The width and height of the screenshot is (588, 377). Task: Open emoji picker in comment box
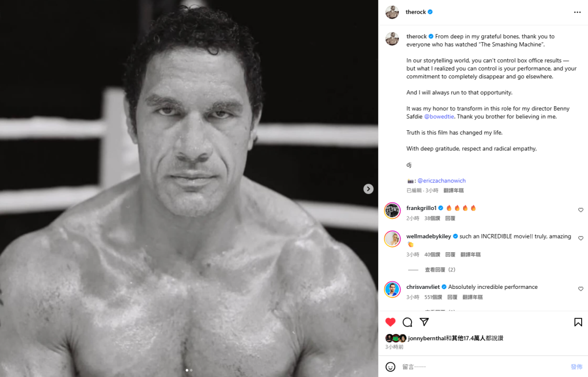tap(391, 367)
